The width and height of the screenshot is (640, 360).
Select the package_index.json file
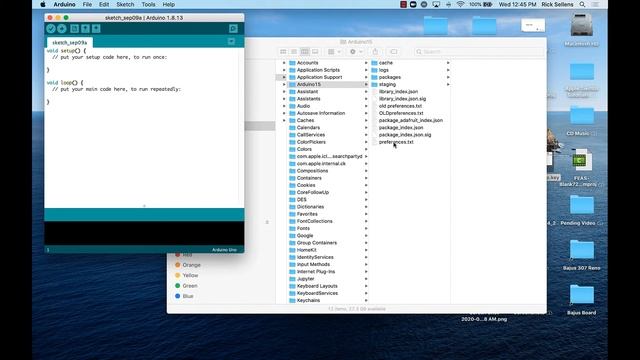(401, 128)
